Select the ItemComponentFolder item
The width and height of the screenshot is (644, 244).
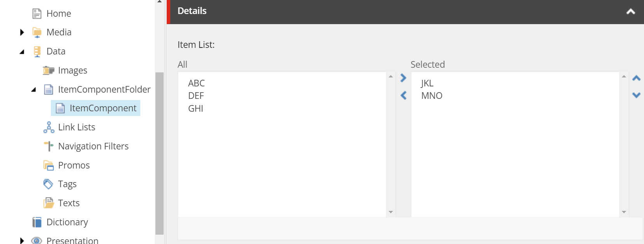[x=104, y=90]
